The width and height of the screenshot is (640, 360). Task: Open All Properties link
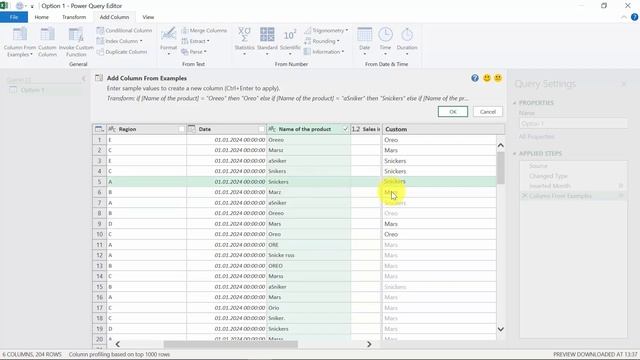[536, 136]
